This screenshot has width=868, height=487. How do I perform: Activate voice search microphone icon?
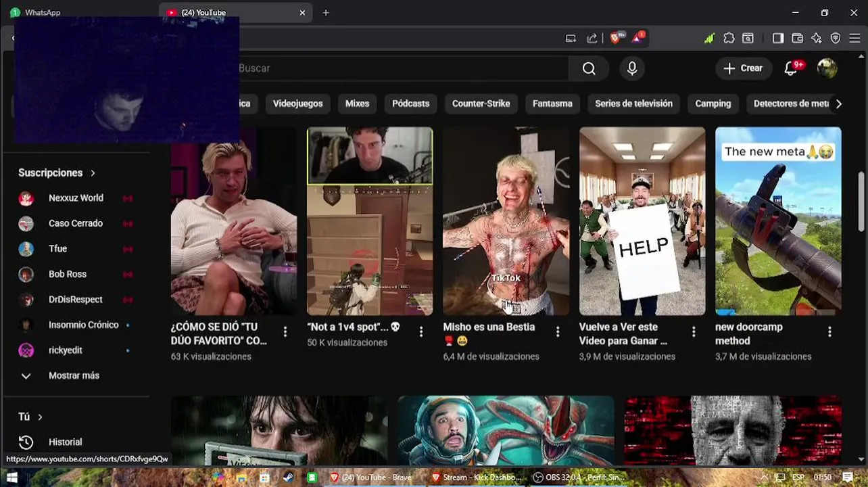point(632,68)
